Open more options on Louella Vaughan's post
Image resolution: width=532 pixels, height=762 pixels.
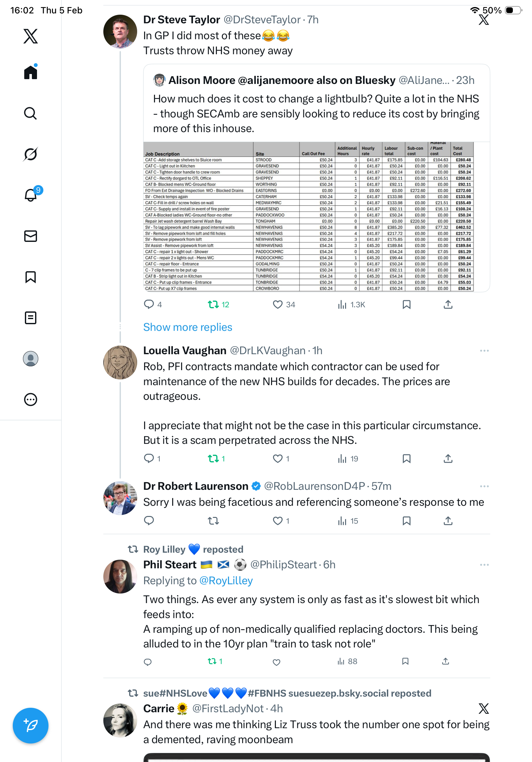(x=484, y=351)
